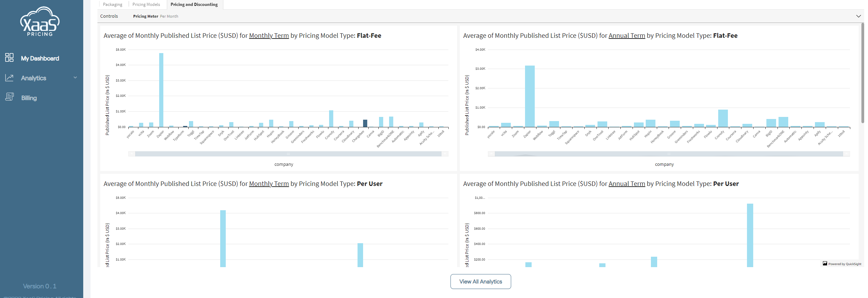868x298 pixels.
Task: Click the $5.00K label on Monthly Flat-Fee chart
Action: (x=121, y=50)
